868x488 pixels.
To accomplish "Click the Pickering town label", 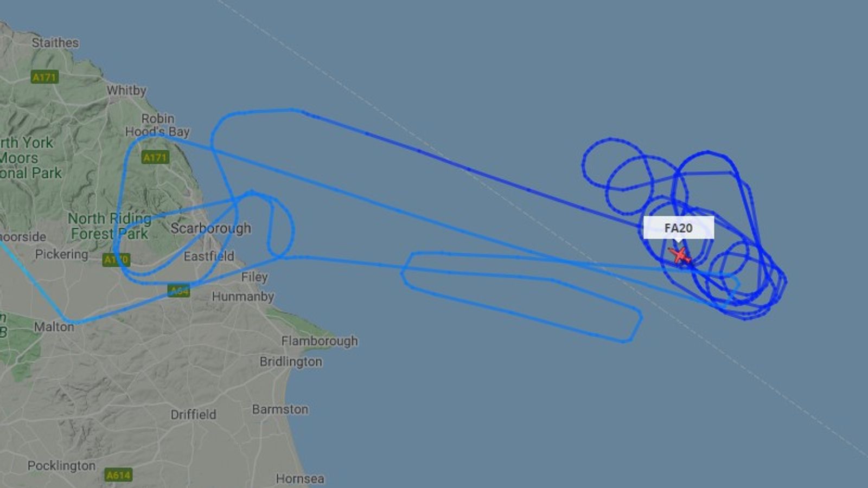I will tap(61, 254).
